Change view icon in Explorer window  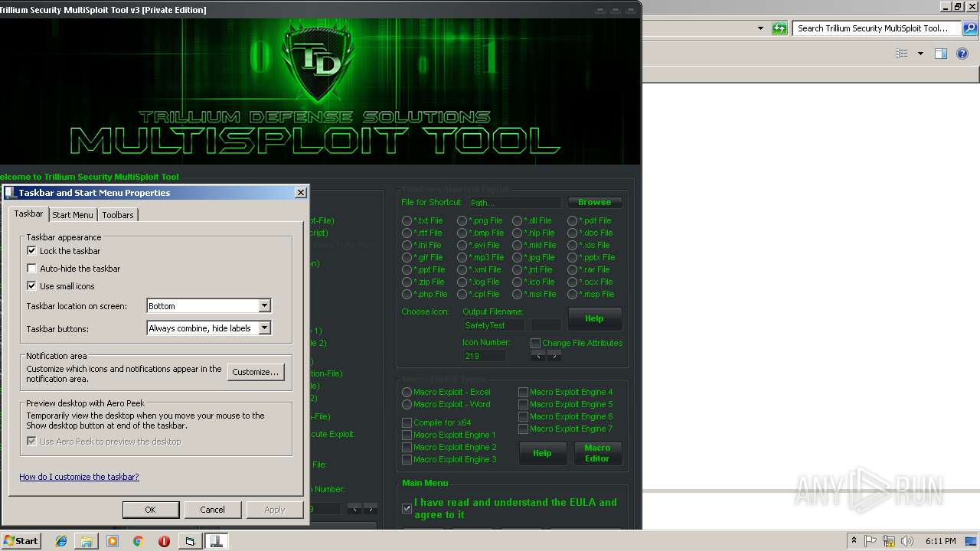[x=902, y=54]
